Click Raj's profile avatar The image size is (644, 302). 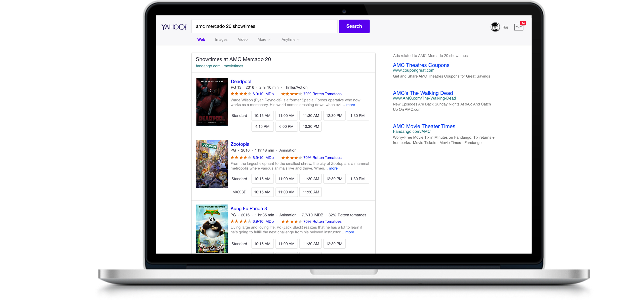tap(495, 27)
